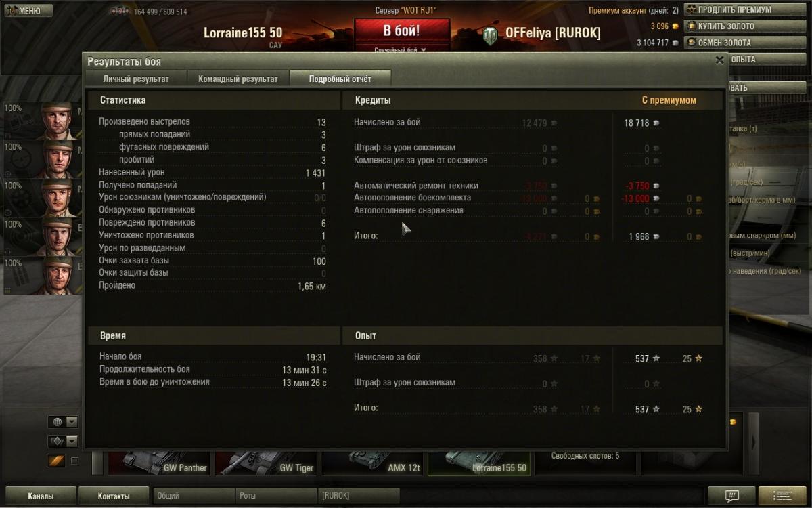The height and width of the screenshot is (508, 812).
Task: Start battle with В бой! button
Action: pyautogui.click(x=401, y=31)
